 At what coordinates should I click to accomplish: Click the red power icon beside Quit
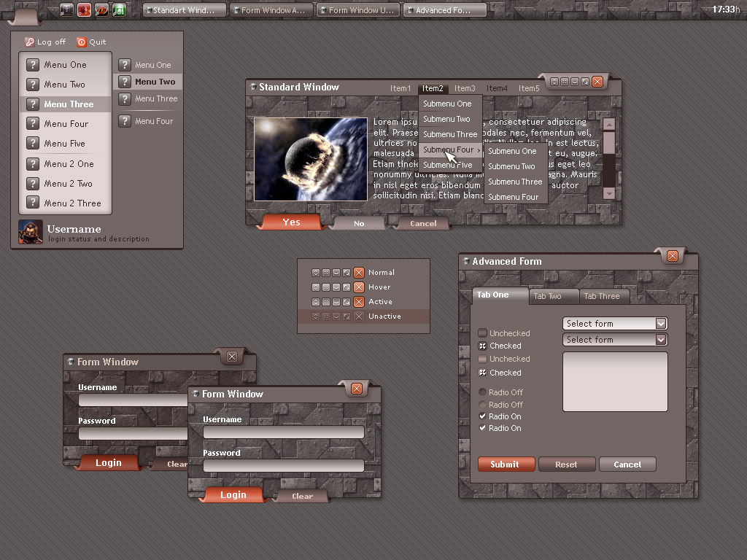81,42
